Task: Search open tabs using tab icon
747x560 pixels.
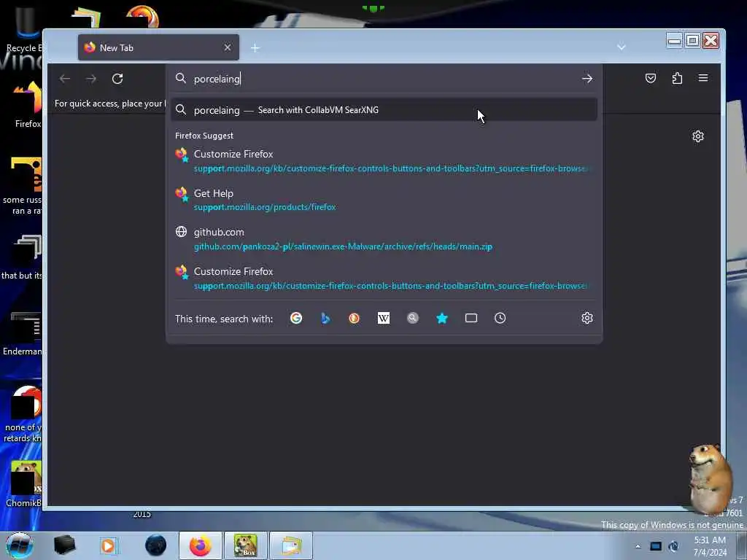Action: pyautogui.click(x=471, y=318)
